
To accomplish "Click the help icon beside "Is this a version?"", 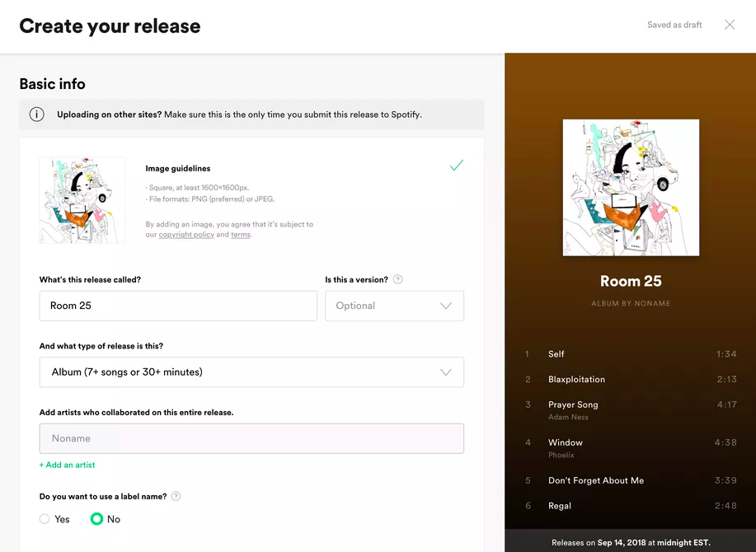I will click(397, 279).
